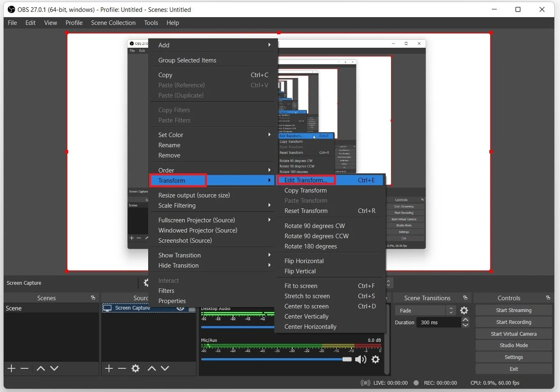Open Settings from the Controls panel
The height and width of the screenshot is (392, 560).
[513, 357]
